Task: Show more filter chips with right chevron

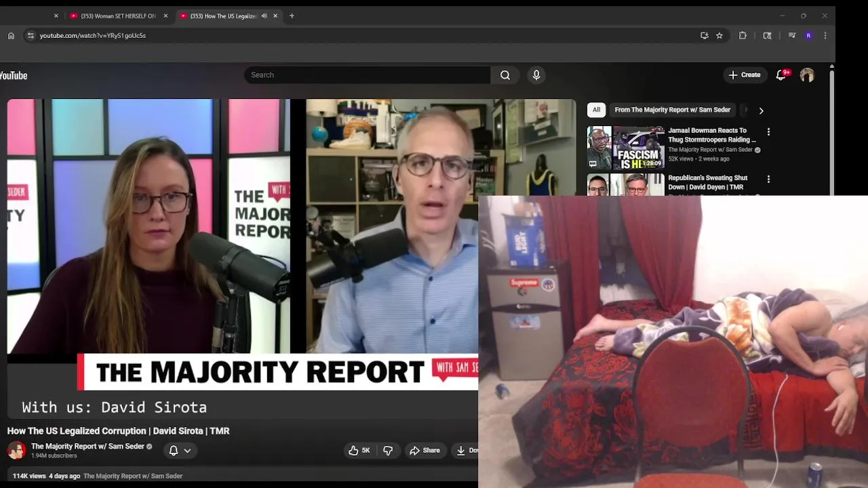Action: click(x=761, y=110)
